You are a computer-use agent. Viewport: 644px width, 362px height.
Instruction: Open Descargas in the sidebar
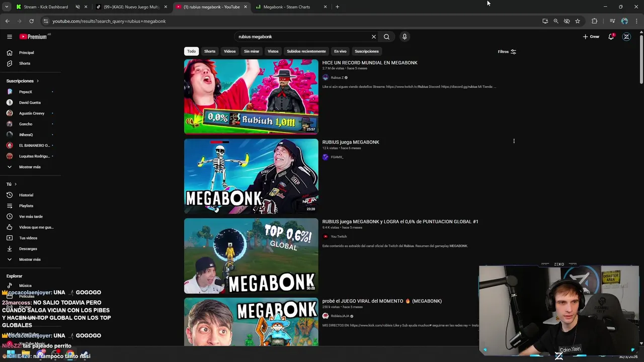point(30,249)
